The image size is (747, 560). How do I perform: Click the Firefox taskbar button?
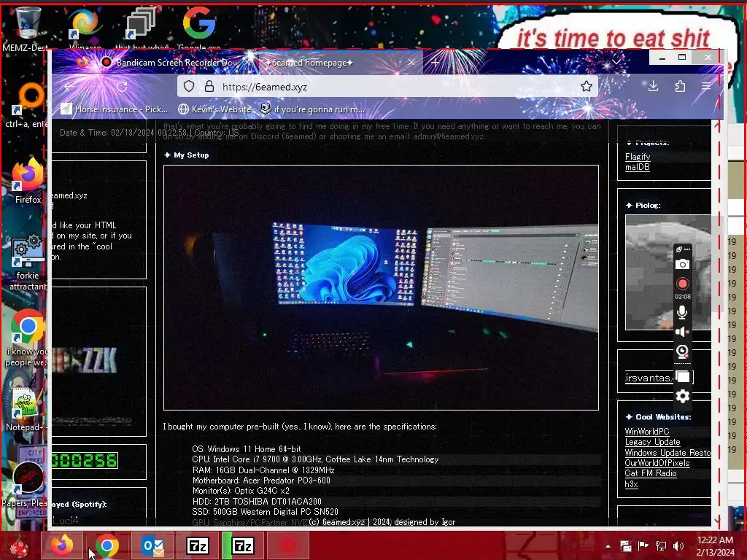pyautogui.click(x=62, y=545)
